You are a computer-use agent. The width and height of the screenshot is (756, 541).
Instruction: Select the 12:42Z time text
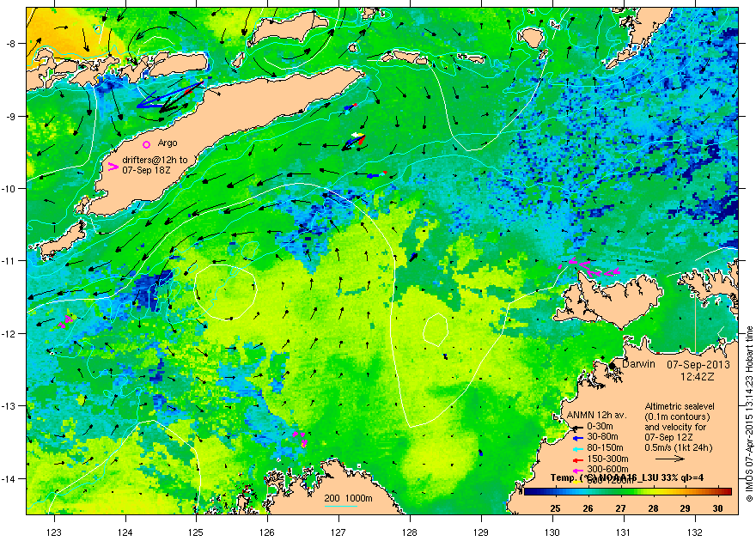click(x=698, y=376)
